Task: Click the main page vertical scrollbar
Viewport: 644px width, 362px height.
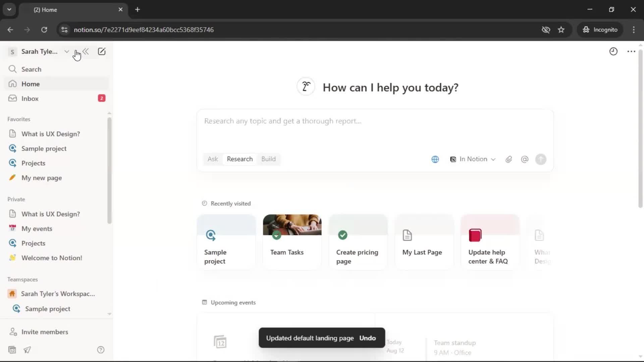Action: [640, 129]
